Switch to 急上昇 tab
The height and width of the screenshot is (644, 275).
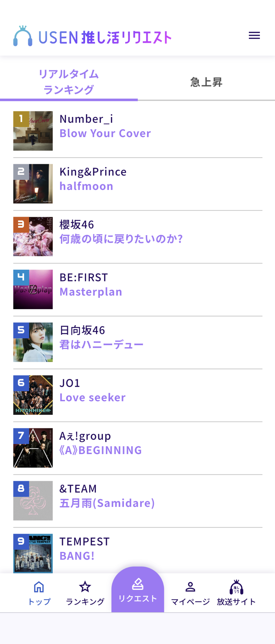[206, 82]
